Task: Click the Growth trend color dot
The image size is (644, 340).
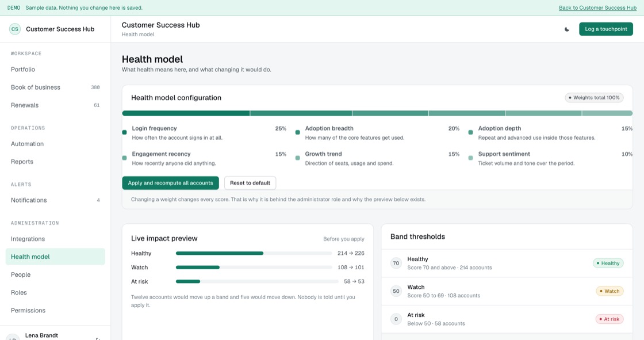Action: (297, 158)
